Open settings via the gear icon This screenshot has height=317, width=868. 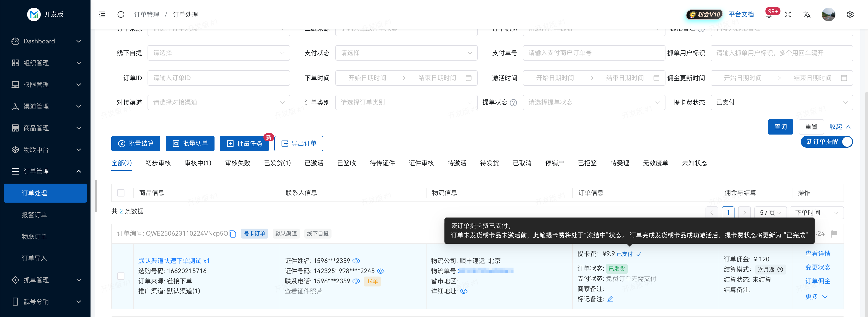coord(850,14)
